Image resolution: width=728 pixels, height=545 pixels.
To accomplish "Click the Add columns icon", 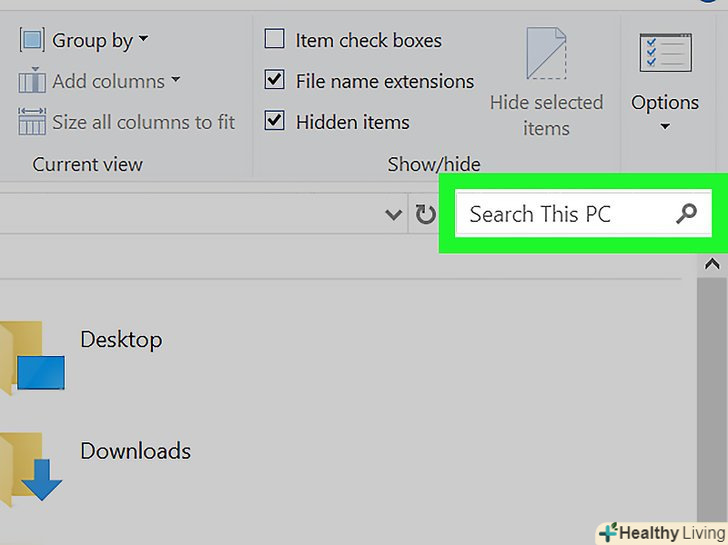I will pyautogui.click(x=32, y=81).
